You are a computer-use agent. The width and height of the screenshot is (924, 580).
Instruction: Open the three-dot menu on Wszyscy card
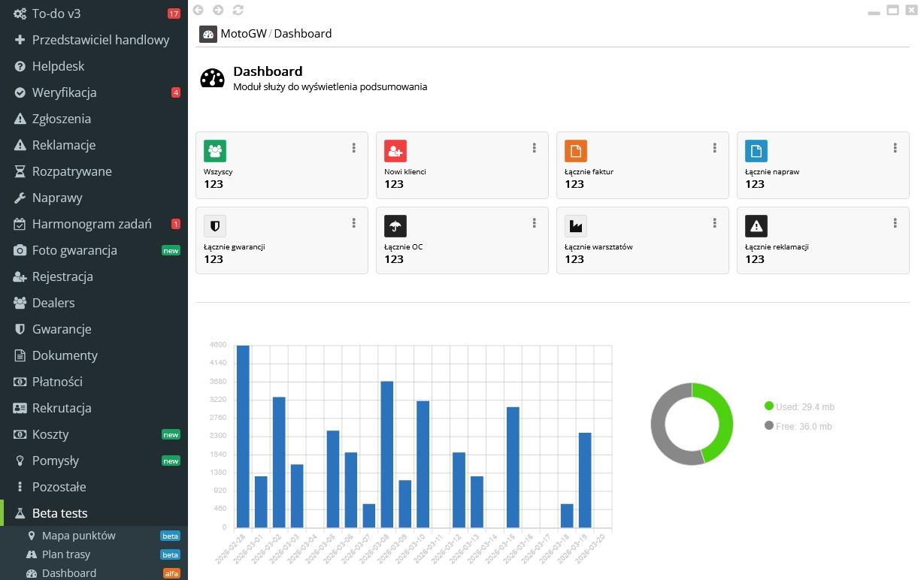(354, 148)
